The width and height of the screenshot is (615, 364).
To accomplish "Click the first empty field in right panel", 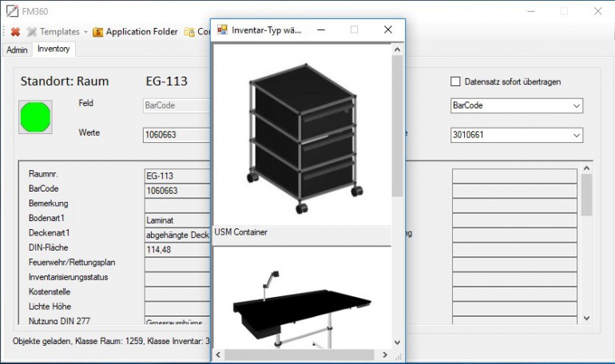I will [x=514, y=176].
